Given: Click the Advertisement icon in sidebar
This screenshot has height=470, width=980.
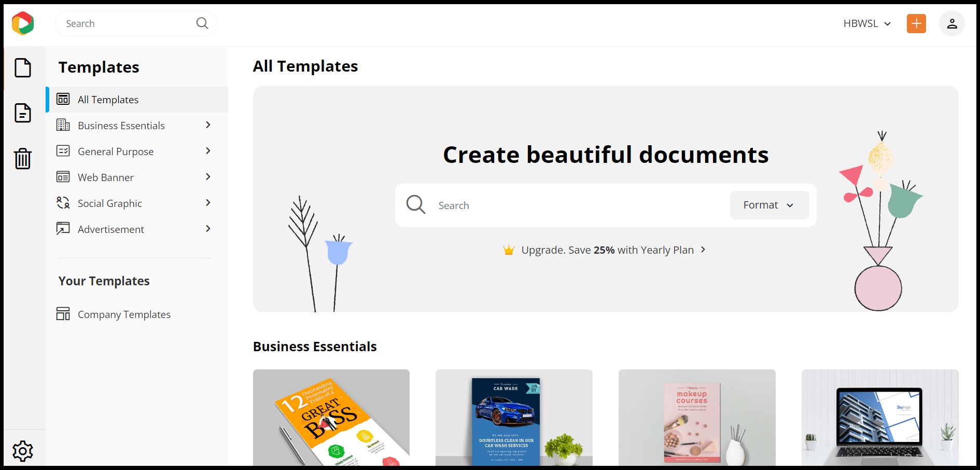Looking at the screenshot, I should click(63, 229).
